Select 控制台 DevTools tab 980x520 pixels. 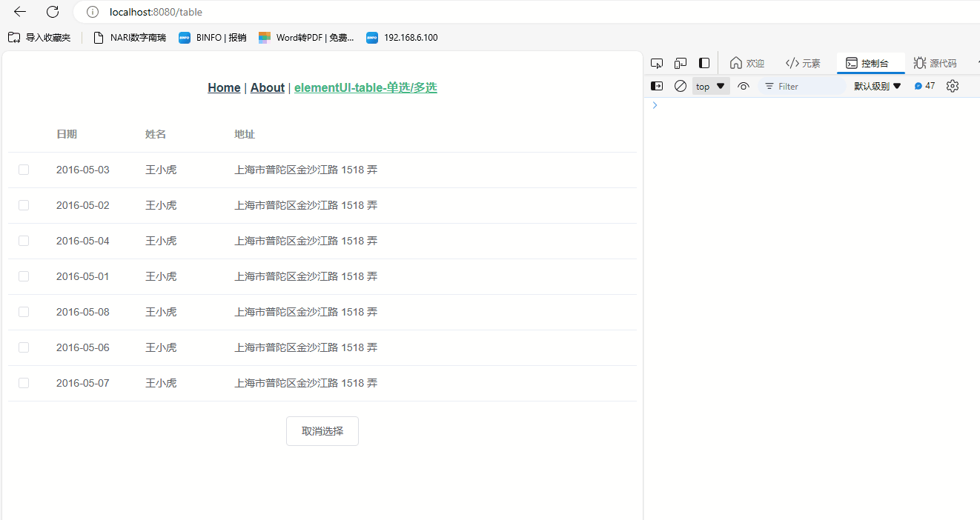coord(870,63)
